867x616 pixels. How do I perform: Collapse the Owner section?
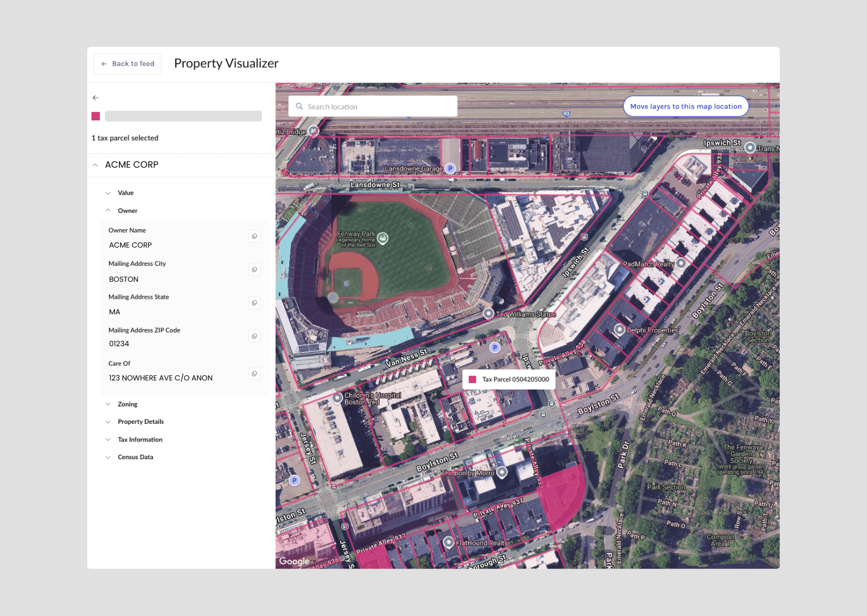[x=108, y=210]
